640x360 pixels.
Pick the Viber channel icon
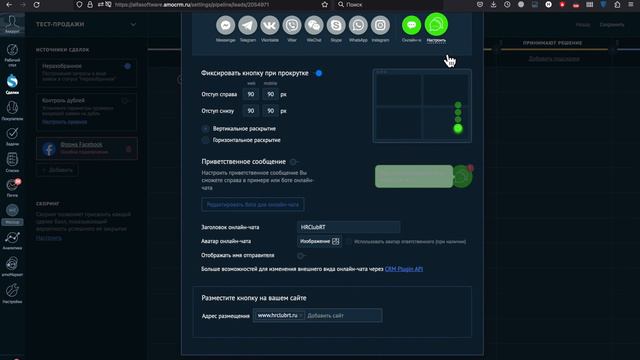tap(292, 25)
